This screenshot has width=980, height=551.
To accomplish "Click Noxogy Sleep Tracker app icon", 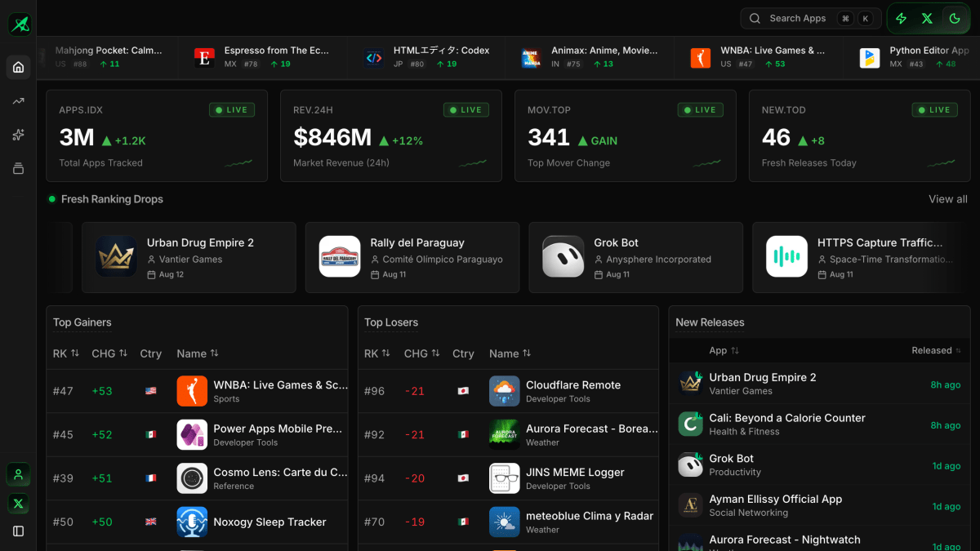I will pyautogui.click(x=192, y=522).
